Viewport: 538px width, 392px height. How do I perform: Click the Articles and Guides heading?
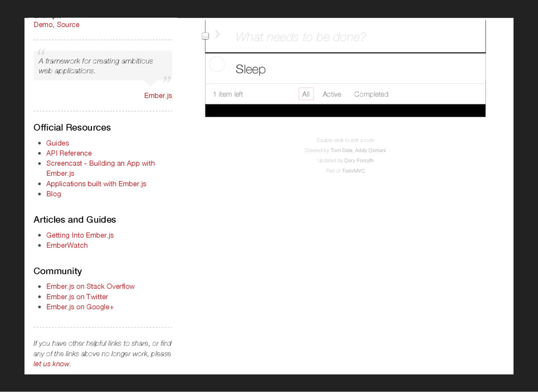[x=75, y=220]
